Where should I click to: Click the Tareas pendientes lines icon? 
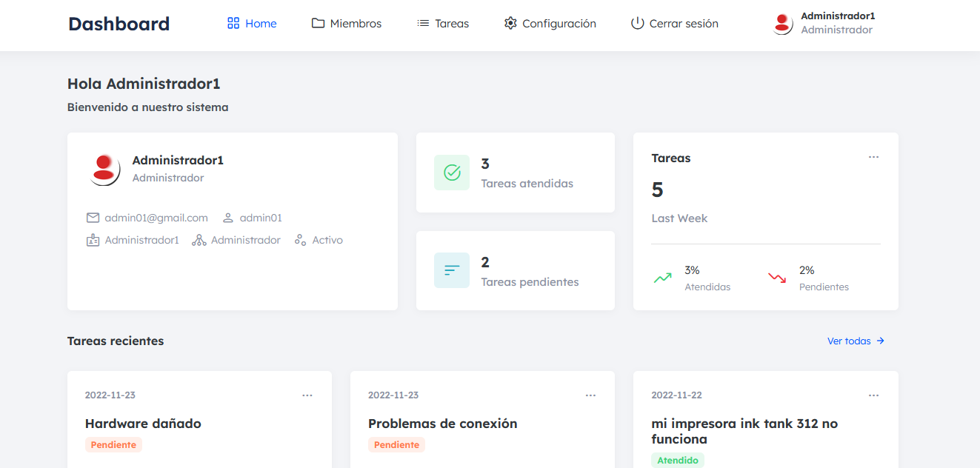pyautogui.click(x=452, y=270)
